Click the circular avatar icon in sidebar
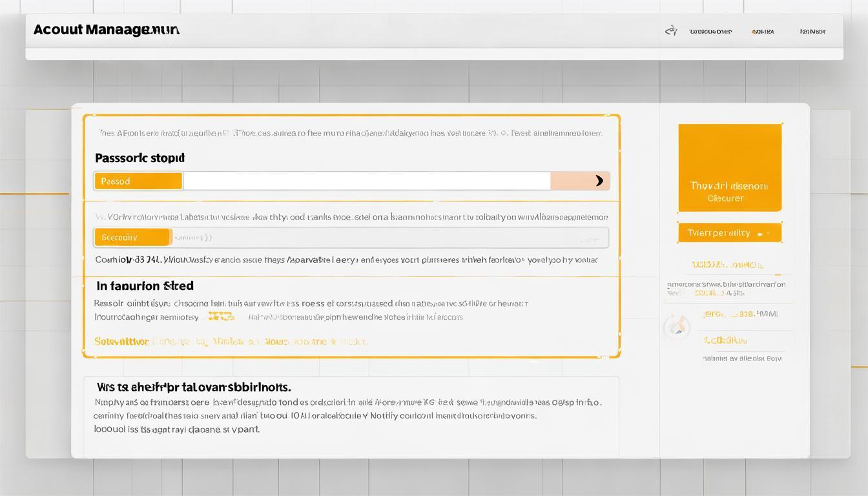The height and width of the screenshot is (496, 868). [676, 327]
